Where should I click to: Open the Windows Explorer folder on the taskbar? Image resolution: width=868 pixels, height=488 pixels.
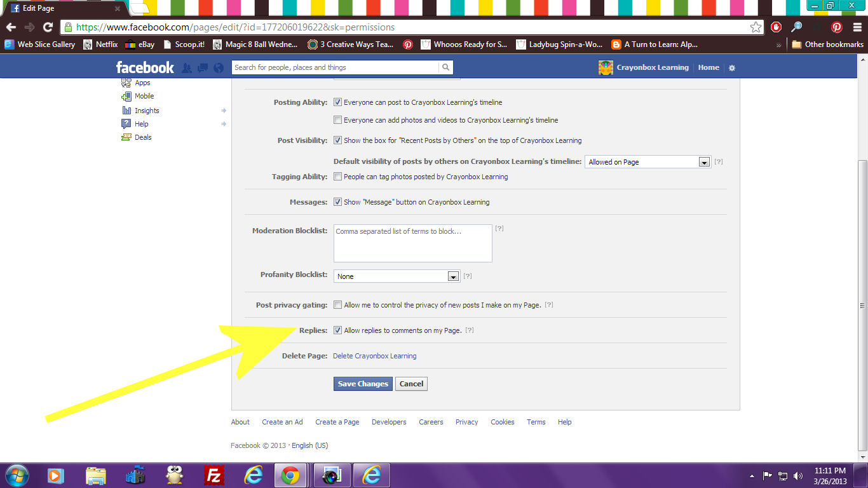[x=95, y=475]
